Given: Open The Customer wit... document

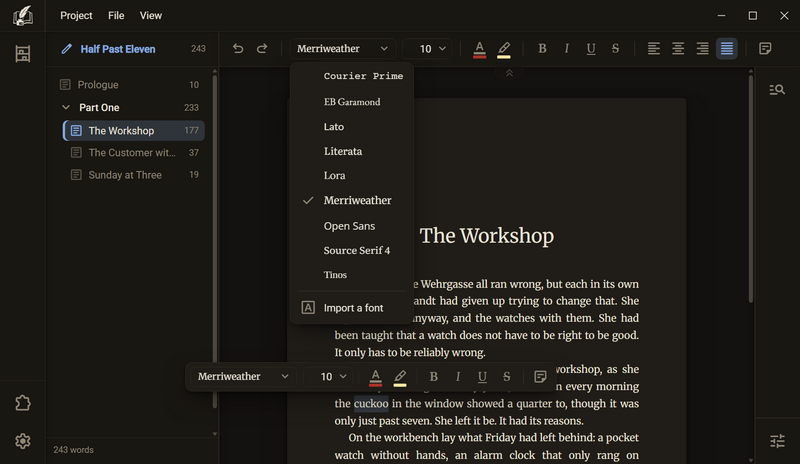Looking at the screenshot, I should pos(134,153).
